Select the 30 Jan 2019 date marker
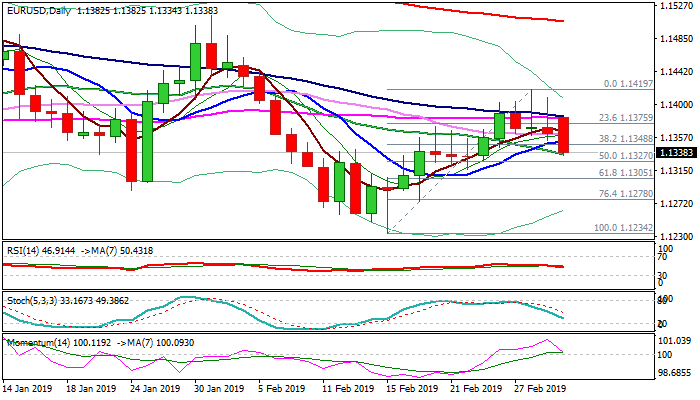 (x=221, y=389)
